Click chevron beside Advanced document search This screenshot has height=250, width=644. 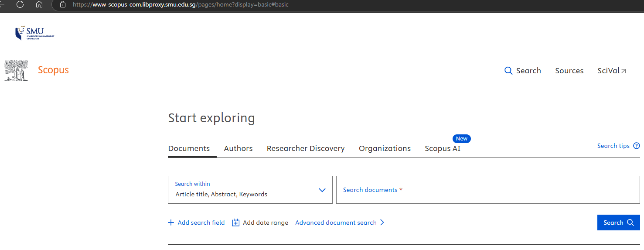point(382,223)
